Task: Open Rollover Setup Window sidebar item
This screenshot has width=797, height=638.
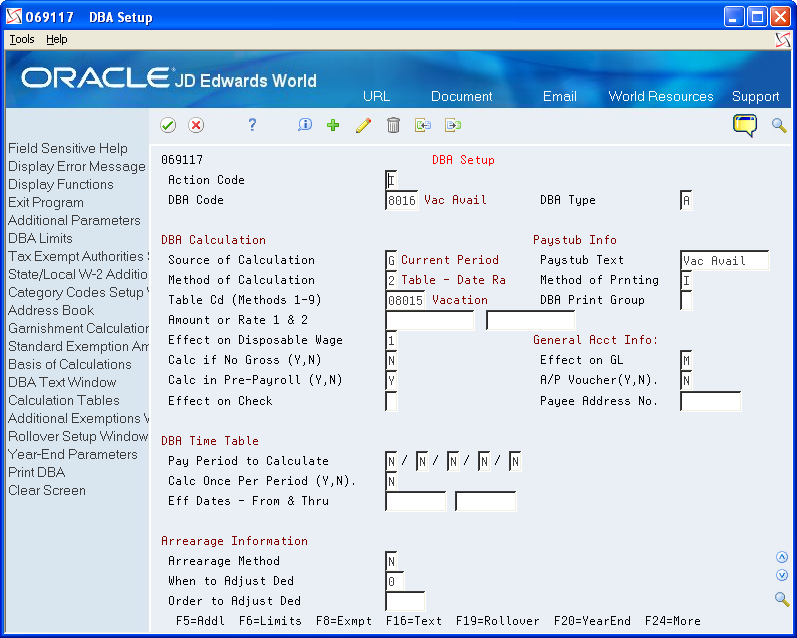Action: 78,436
